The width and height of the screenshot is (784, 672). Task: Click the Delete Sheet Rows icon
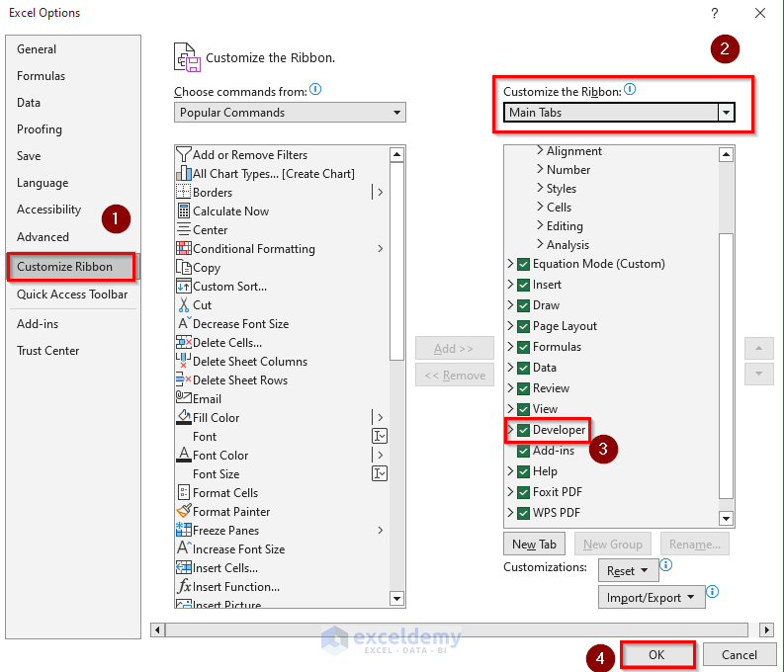pyautogui.click(x=184, y=379)
